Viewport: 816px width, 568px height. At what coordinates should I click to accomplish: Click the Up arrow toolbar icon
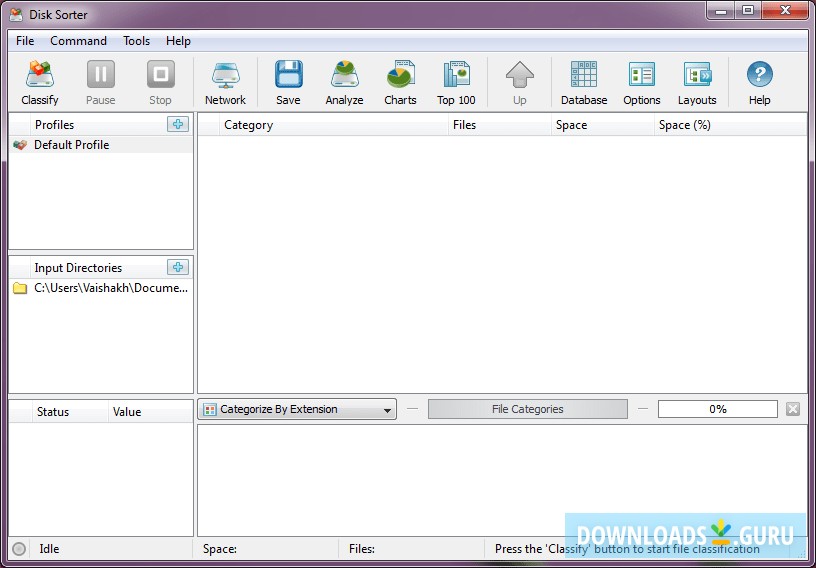point(519,74)
